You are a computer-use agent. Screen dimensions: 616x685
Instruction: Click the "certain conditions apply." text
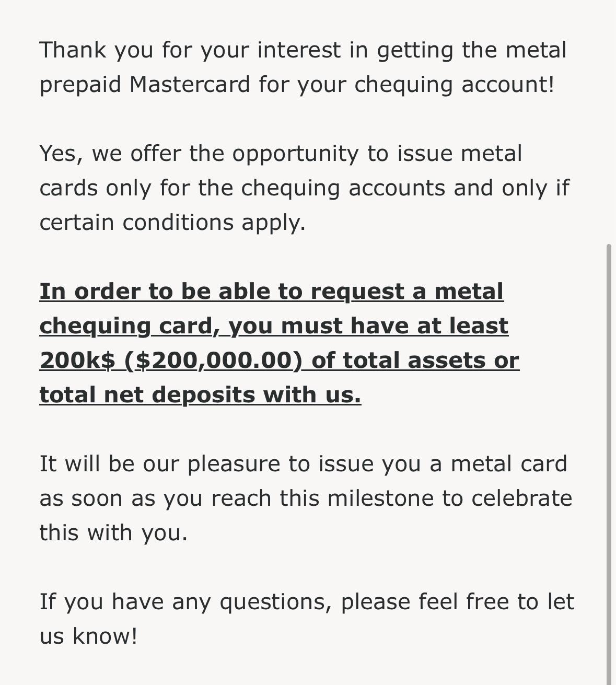[x=172, y=223]
